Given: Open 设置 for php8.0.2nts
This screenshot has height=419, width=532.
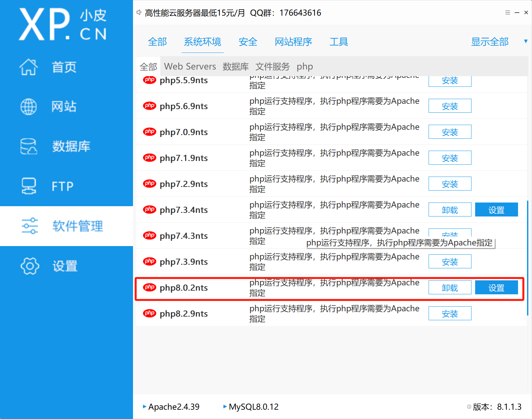Looking at the screenshot, I should coord(496,287).
